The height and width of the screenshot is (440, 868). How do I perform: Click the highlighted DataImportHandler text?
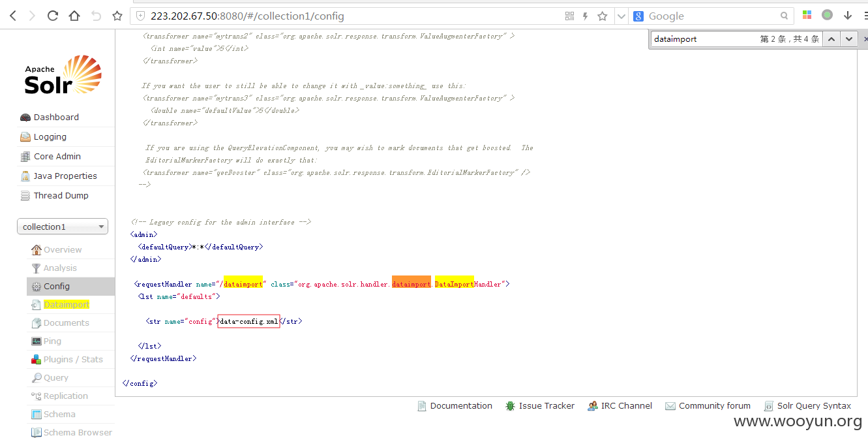[x=454, y=284]
